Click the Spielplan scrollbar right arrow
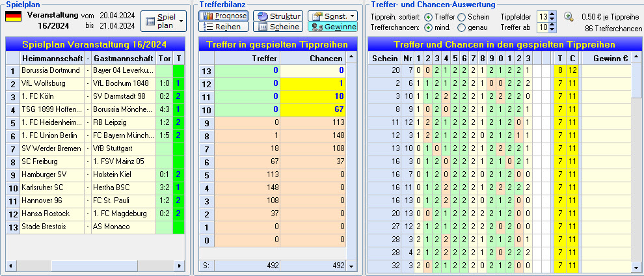Viewport: 644px width, 276px height. pyautogui.click(x=179, y=266)
